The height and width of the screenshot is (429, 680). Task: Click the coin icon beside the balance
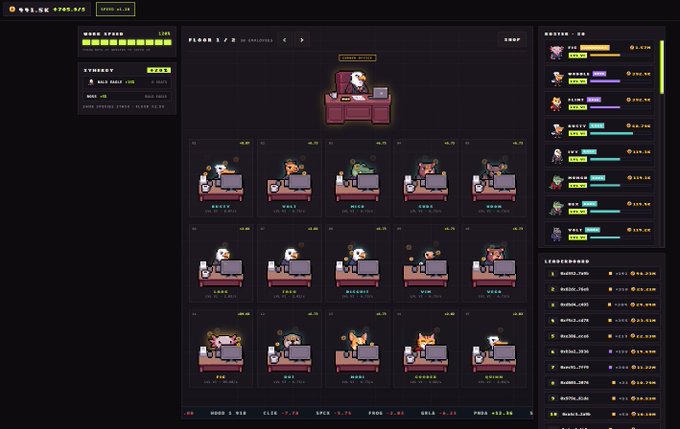pos(12,9)
